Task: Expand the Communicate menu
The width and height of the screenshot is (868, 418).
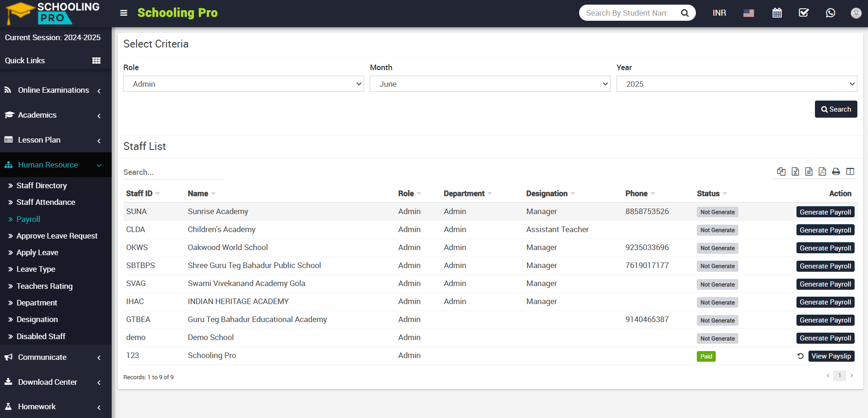Action: [56, 358]
